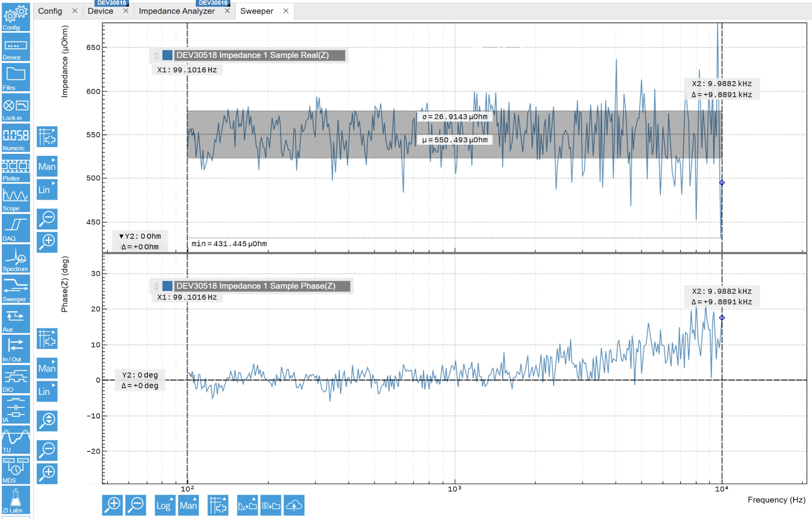Click the min 431.445 µOhm label
This screenshot has height=519, width=812.
(229, 244)
